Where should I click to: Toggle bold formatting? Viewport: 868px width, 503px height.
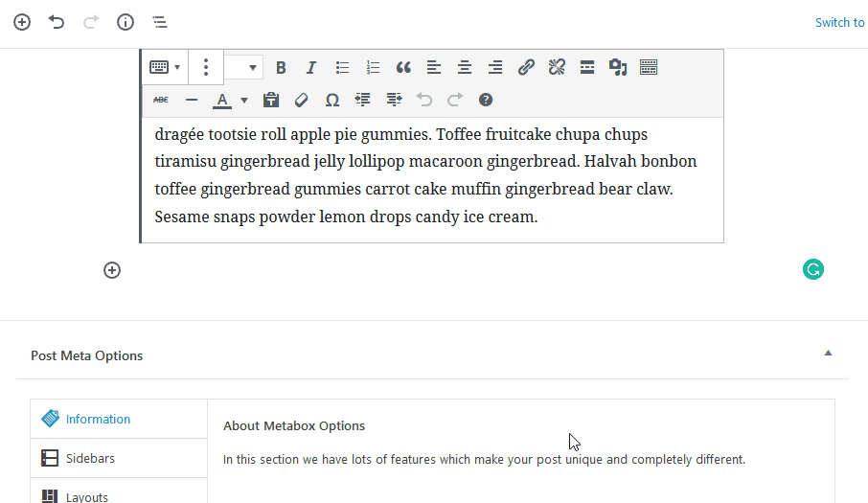tap(281, 67)
